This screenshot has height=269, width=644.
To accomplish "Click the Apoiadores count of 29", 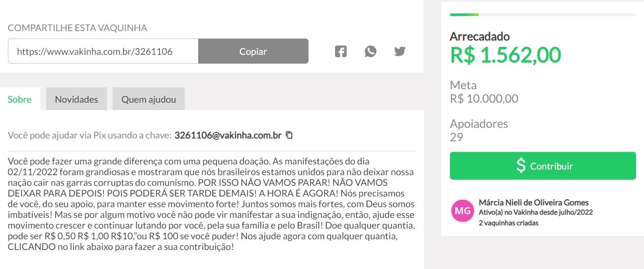I will (456, 138).
